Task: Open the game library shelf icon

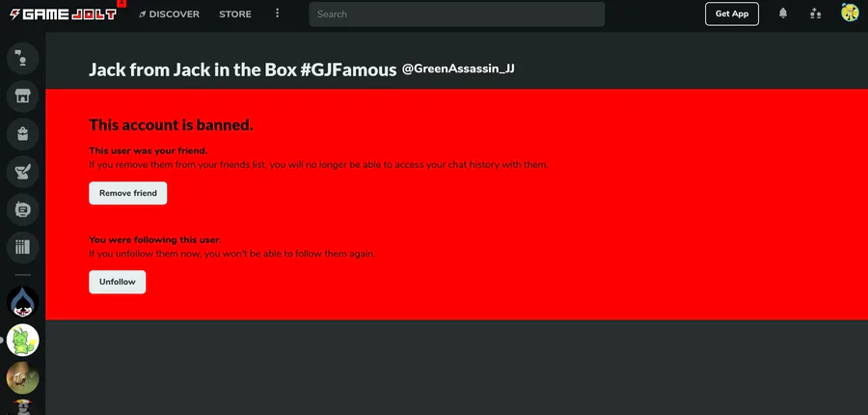Action: [x=22, y=247]
